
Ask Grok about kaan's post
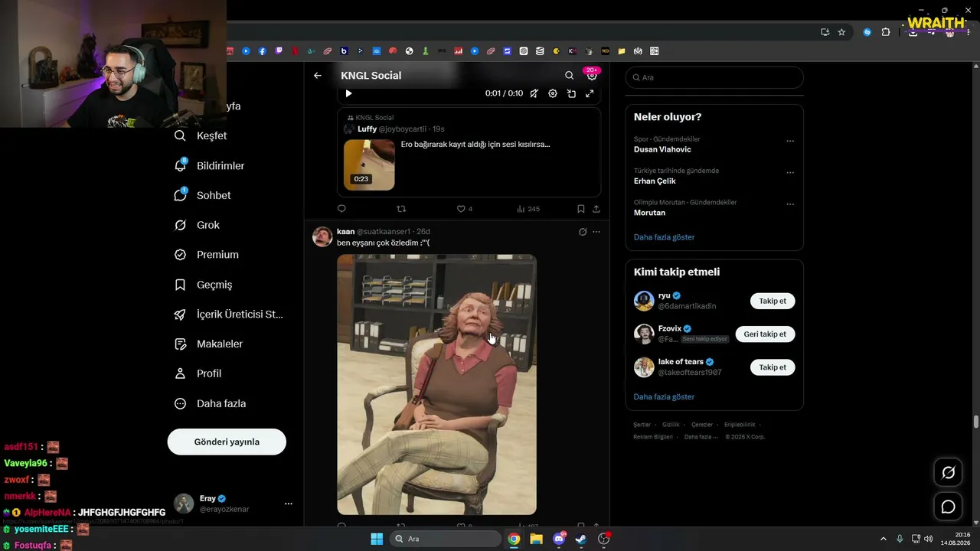click(x=582, y=232)
